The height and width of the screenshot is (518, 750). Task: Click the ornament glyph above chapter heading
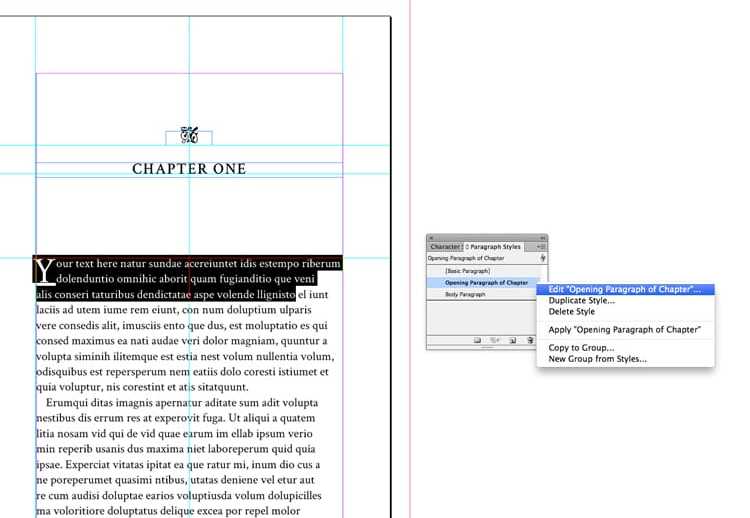(189, 135)
